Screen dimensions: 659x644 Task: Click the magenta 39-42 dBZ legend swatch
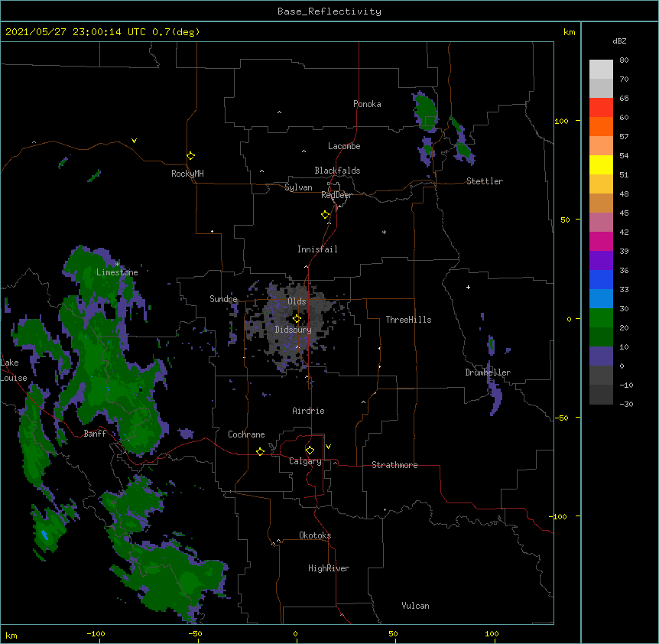coord(601,241)
